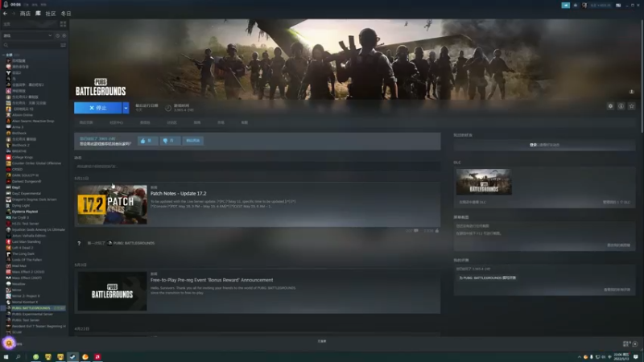
Task: Select Albion Online in library list
Action: point(23,115)
